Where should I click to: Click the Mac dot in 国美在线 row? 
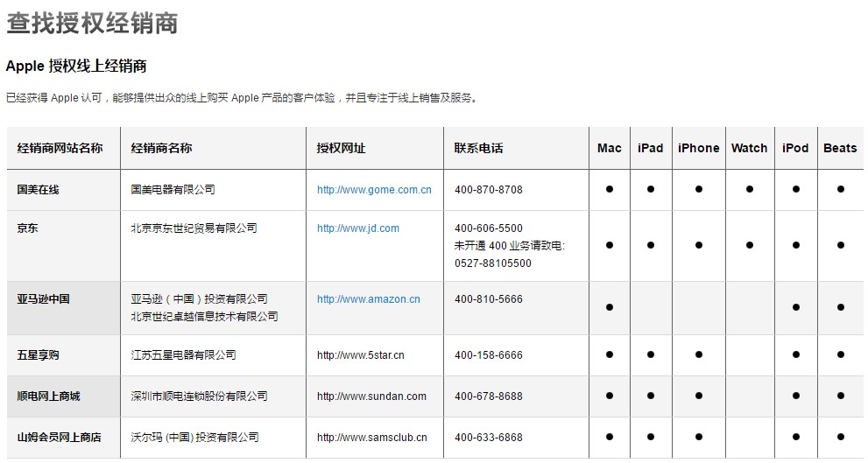click(610, 189)
